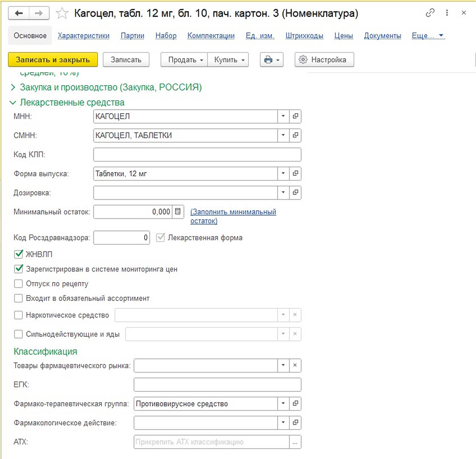Open the Характеристики tab
This screenshot has height=459, width=476.
[x=84, y=36]
